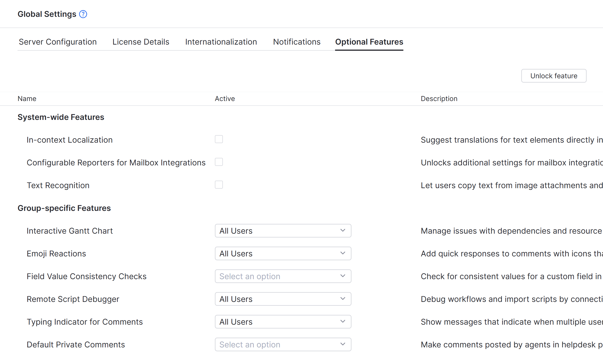Open the Optional Features tab

pyautogui.click(x=369, y=42)
